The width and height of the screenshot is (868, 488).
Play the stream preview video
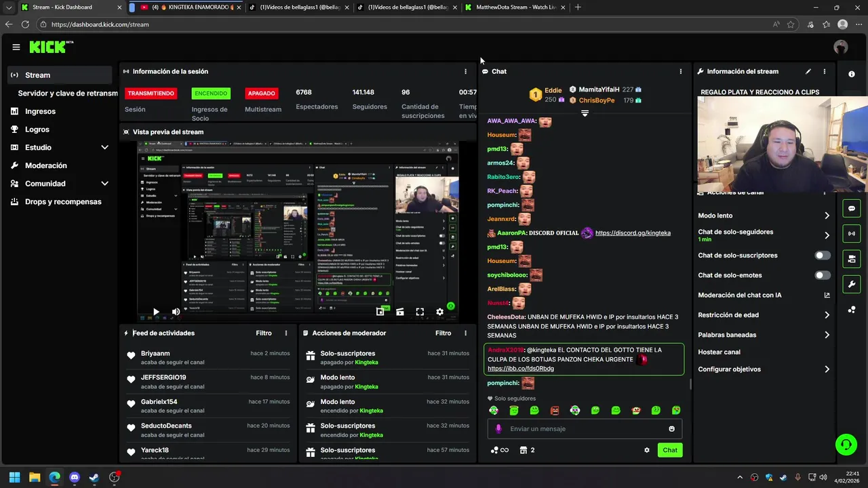pyautogui.click(x=156, y=312)
